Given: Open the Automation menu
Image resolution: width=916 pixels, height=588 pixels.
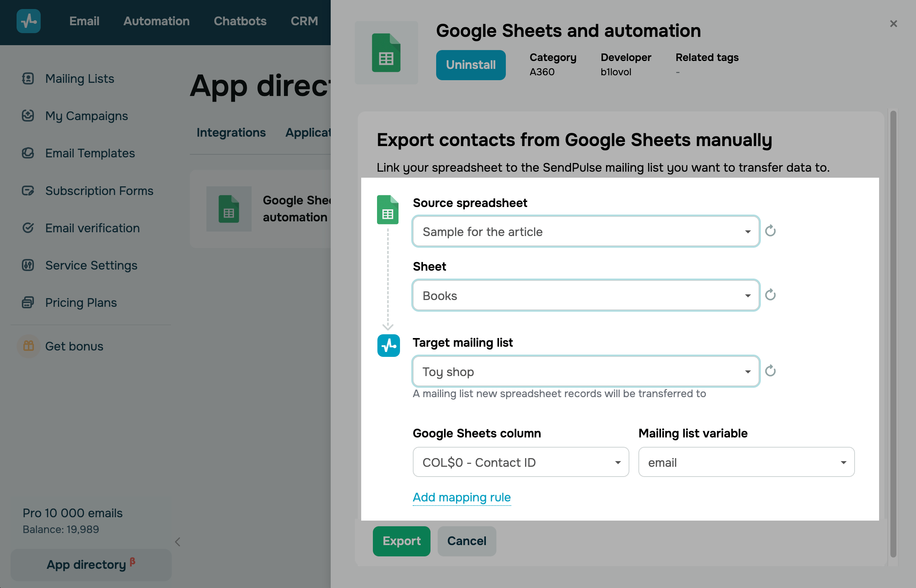Looking at the screenshot, I should click(156, 21).
